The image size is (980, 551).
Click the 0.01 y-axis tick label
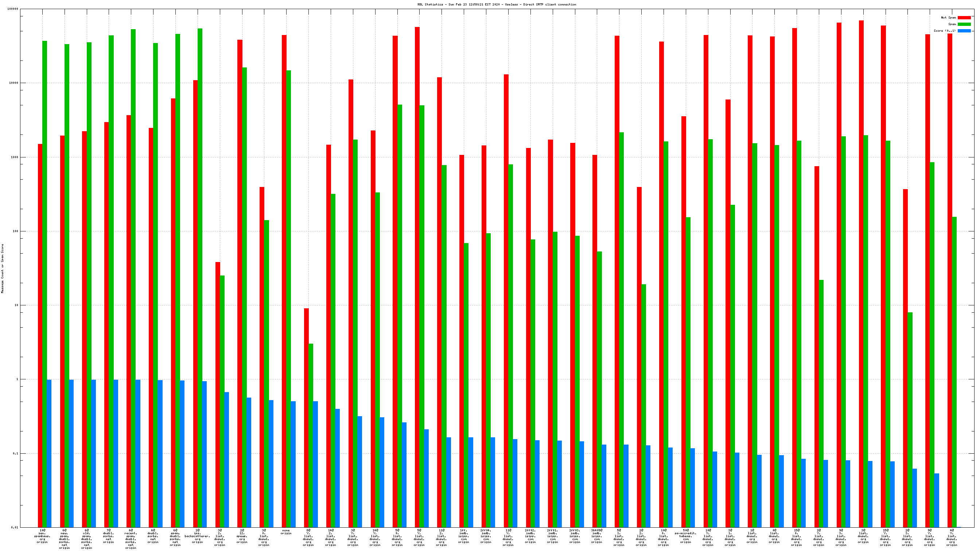[x=15, y=527]
